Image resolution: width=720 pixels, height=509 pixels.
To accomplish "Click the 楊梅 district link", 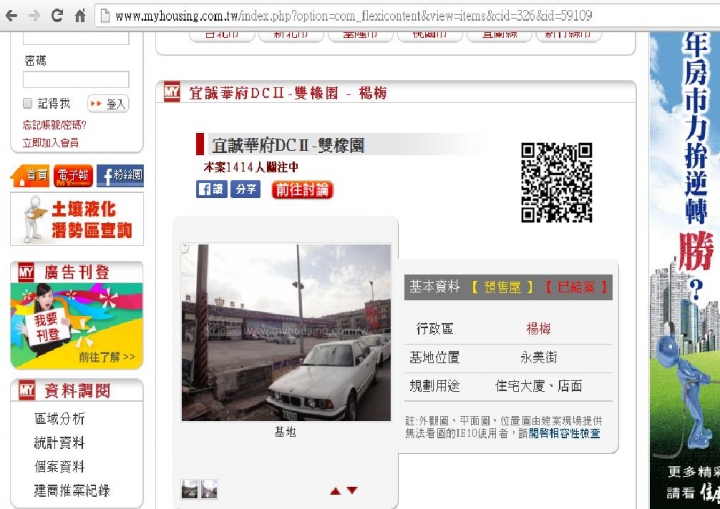I will coord(538,328).
